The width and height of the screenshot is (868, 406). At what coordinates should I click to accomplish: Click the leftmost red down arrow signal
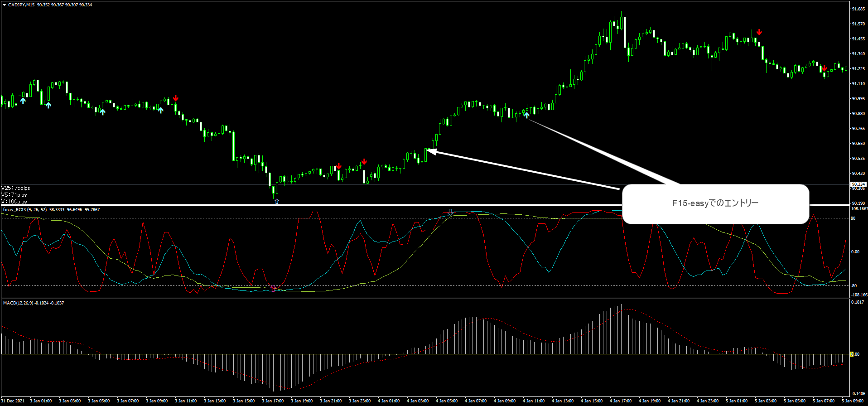coord(176,98)
